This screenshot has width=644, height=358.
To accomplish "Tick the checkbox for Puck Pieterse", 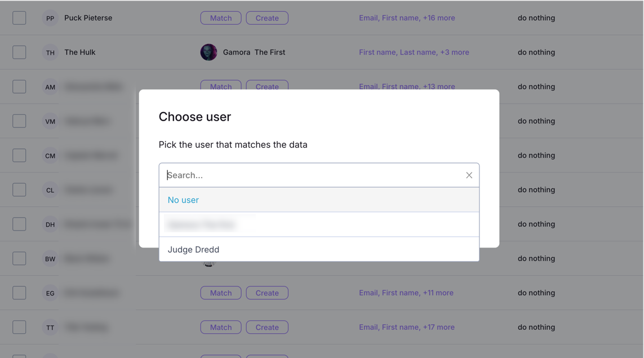I will [19, 18].
